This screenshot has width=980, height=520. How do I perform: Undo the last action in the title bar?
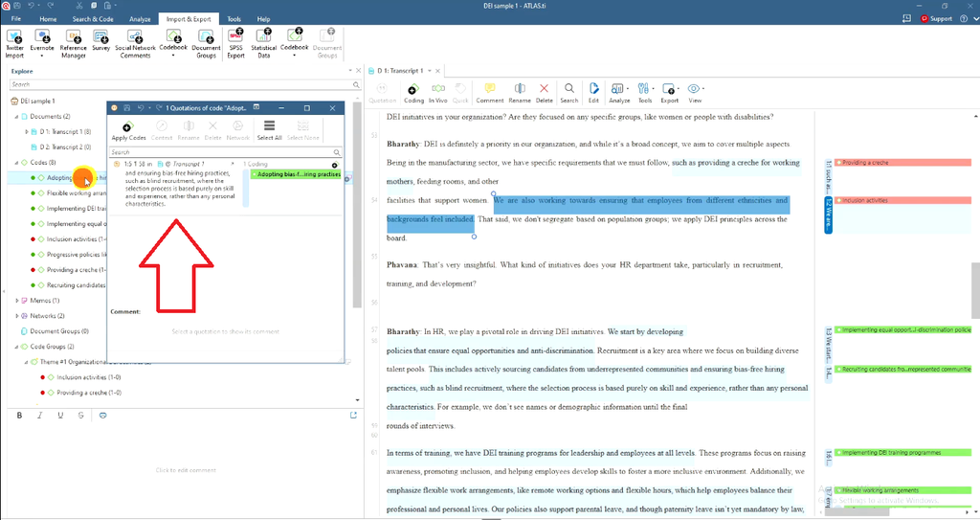32,5
